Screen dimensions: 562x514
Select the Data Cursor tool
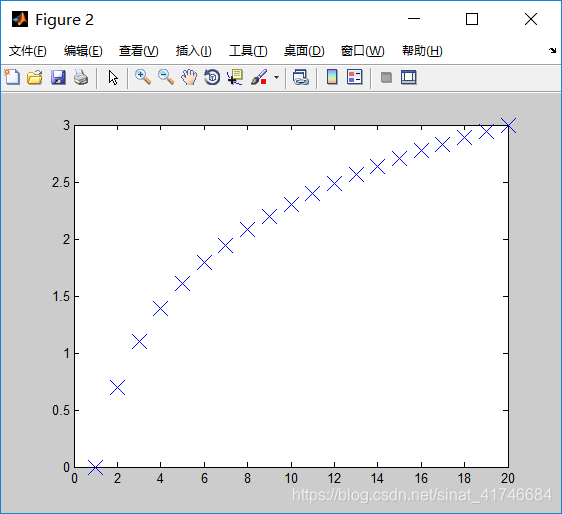(x=235, y=77)
